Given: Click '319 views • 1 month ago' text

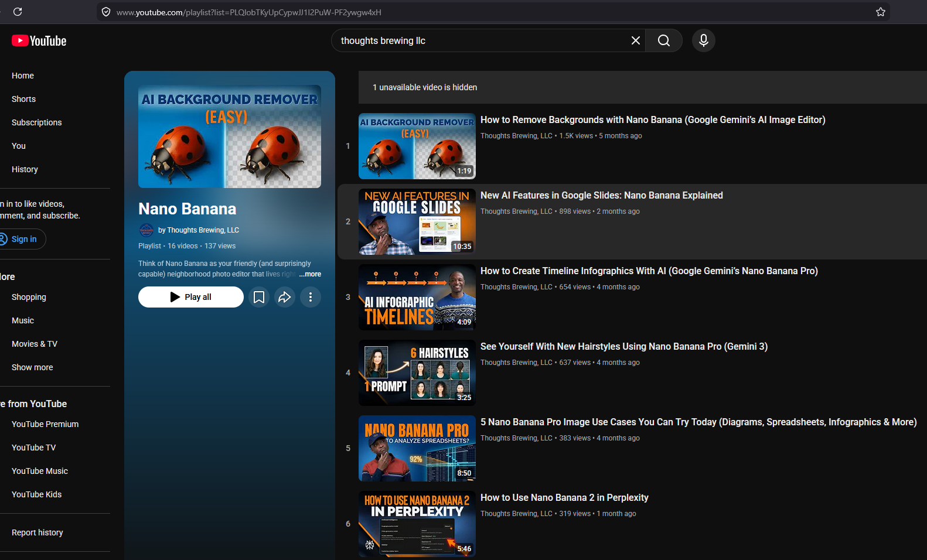Looking at the screenshot, I should point(598,514).
